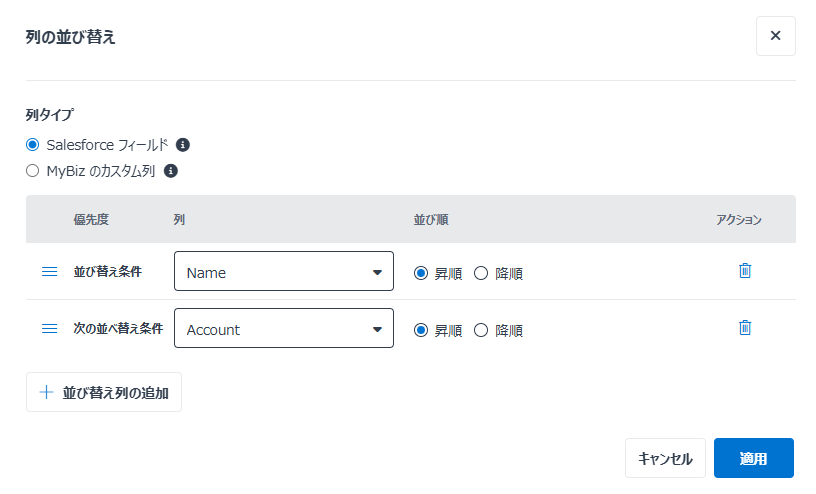This screenshot has height=494, width=816.
Task: Select the MyBiz のカスタム列 option
Action: point(33,171)
